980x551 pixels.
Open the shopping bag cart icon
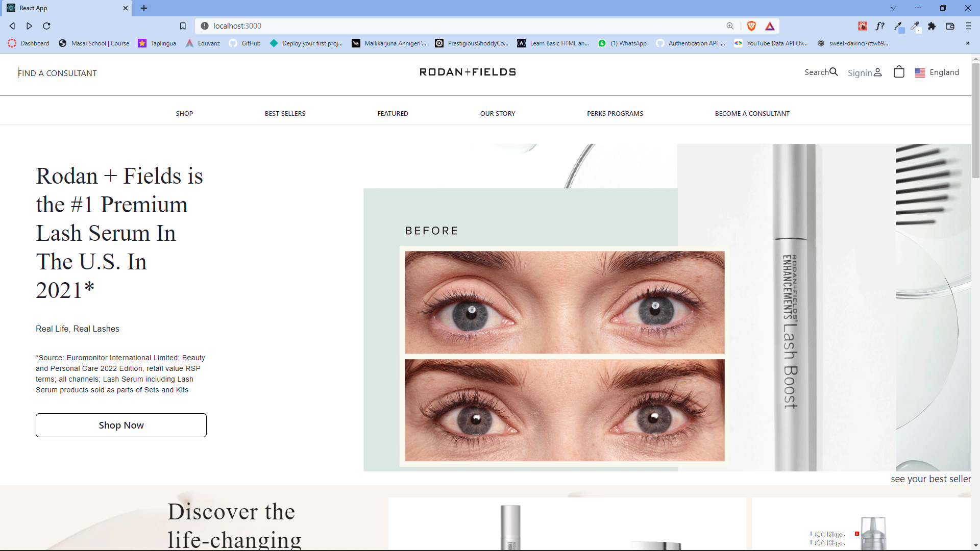(899, 72)
